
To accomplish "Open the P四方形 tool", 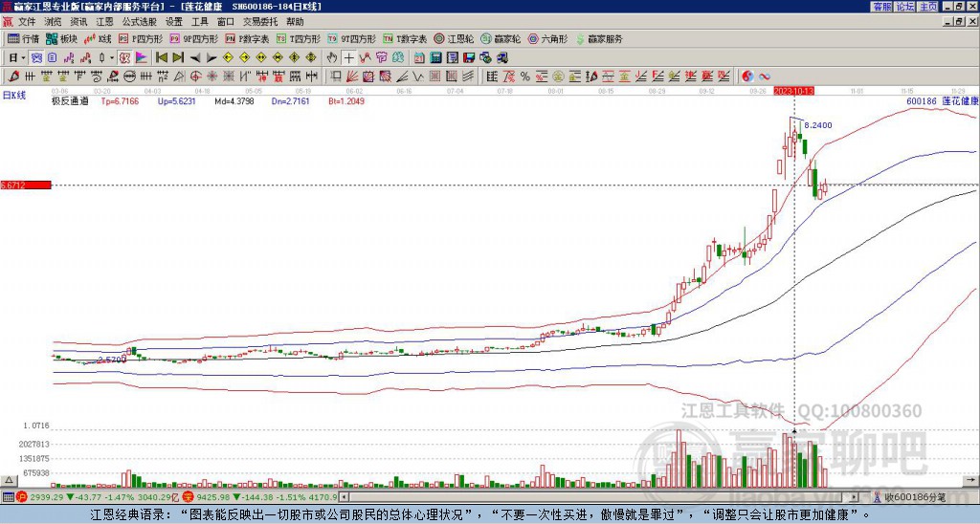I will (142, 38).
